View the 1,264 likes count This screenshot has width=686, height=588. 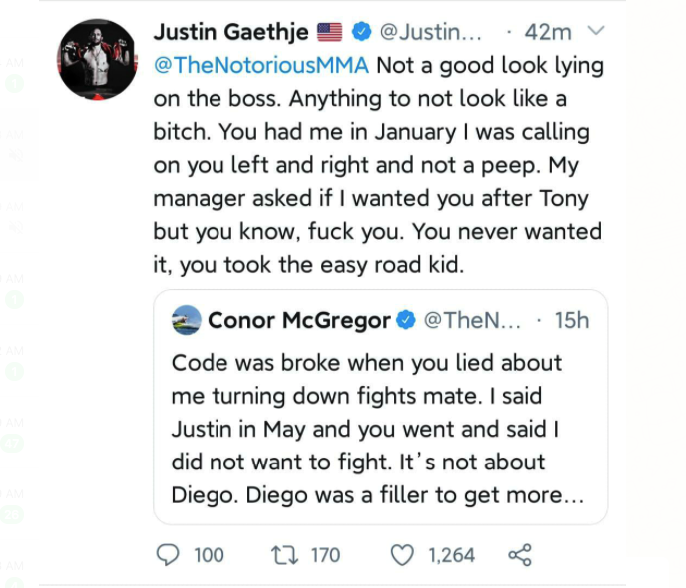(452, 554)
